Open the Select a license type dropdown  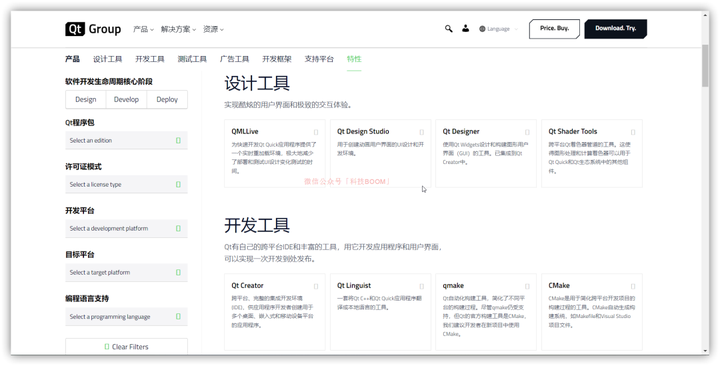click(x=126, y=184)
